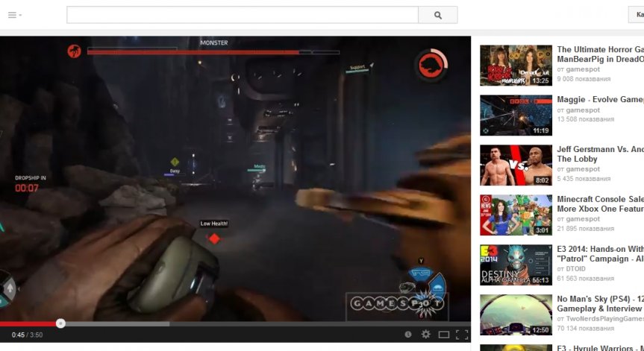Enter fullscreen mode in the player
This screenshot has height=351, width=644.
(462, 335)
